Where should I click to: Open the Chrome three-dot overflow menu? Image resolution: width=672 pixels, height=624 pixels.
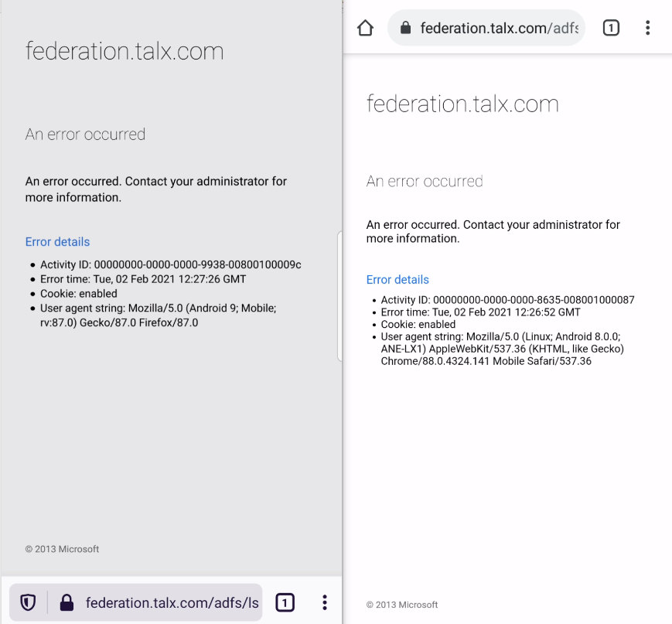pos(648,27)
